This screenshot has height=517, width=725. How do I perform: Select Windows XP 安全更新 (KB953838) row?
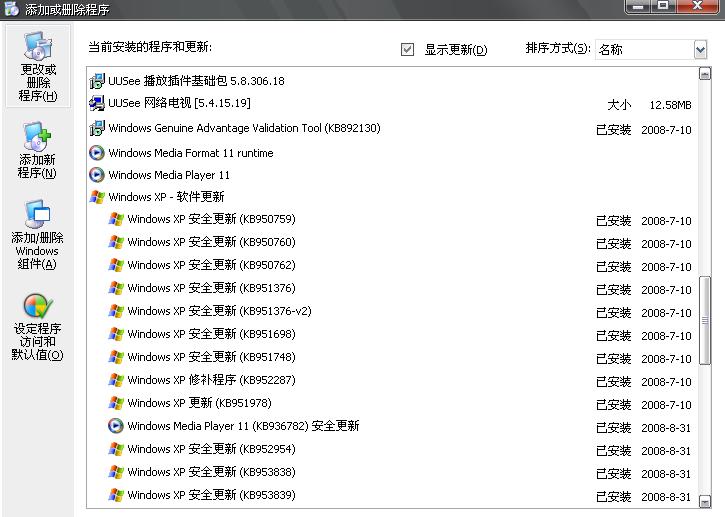point(392,472)
